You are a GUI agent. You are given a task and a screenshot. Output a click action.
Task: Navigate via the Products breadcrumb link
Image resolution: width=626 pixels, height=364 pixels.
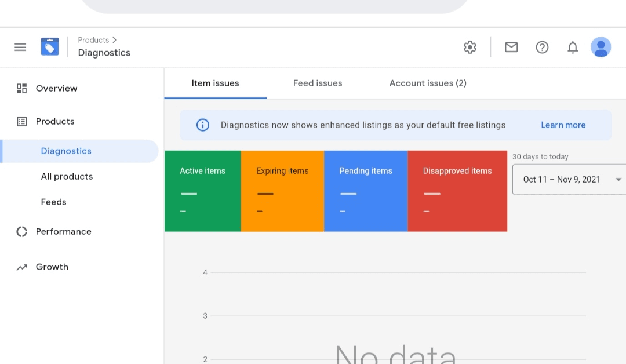[93, 40]
